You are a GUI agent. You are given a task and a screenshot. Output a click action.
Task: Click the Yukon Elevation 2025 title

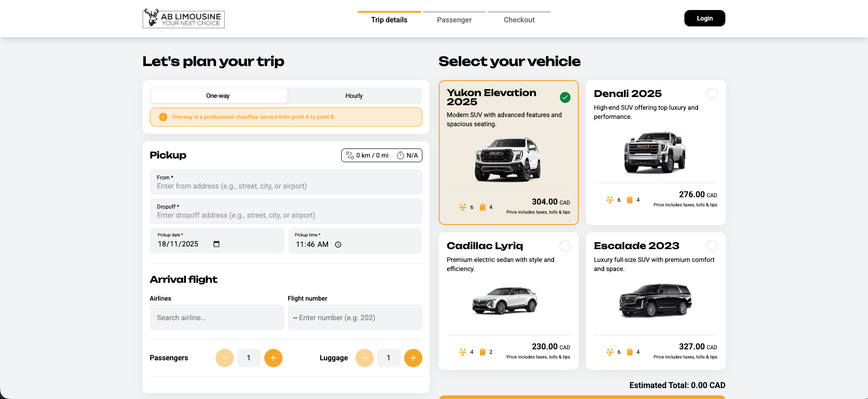pyautogui.click(x=492, y=97)
